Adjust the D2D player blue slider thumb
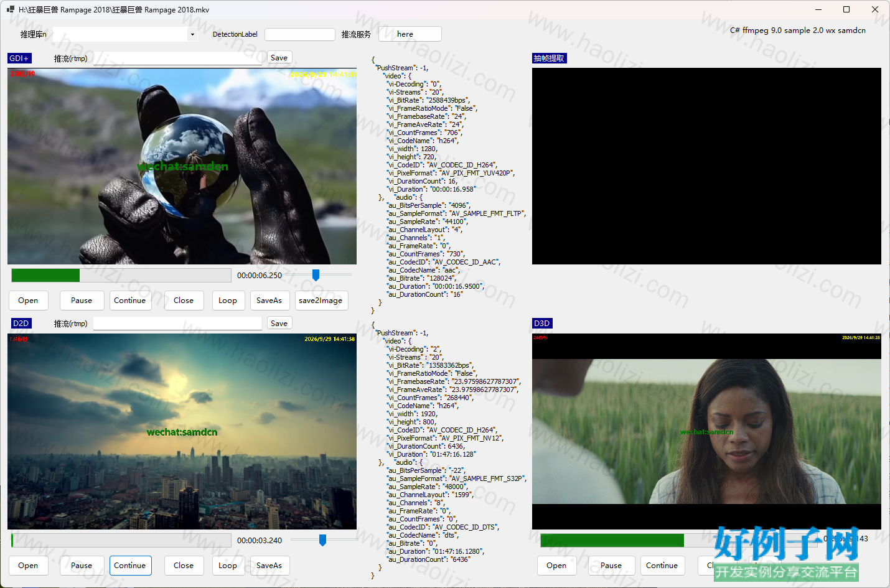Image resolution: width=890 pixels, height=588 pixels. 322,540
